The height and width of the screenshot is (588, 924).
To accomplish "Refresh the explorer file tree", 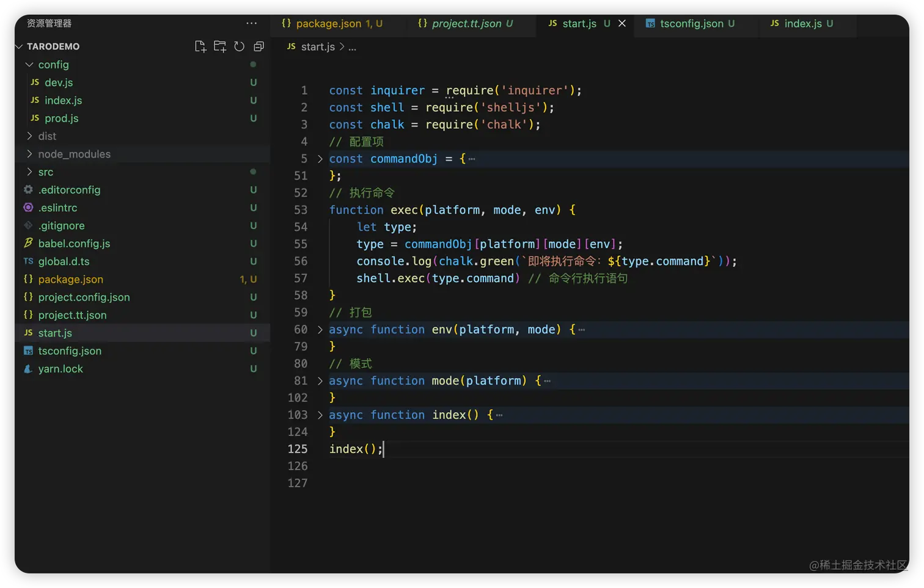I will 240,46.
